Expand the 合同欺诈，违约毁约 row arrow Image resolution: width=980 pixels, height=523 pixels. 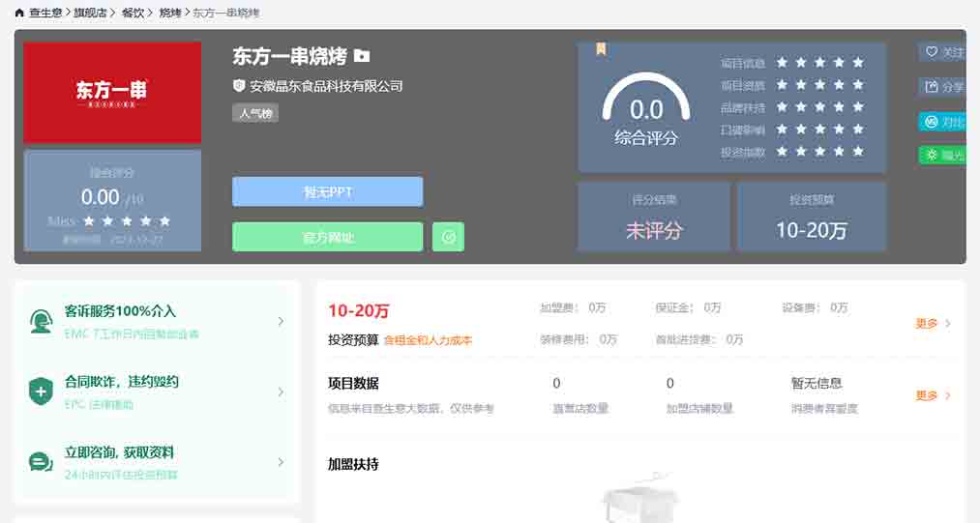point(281,392)
